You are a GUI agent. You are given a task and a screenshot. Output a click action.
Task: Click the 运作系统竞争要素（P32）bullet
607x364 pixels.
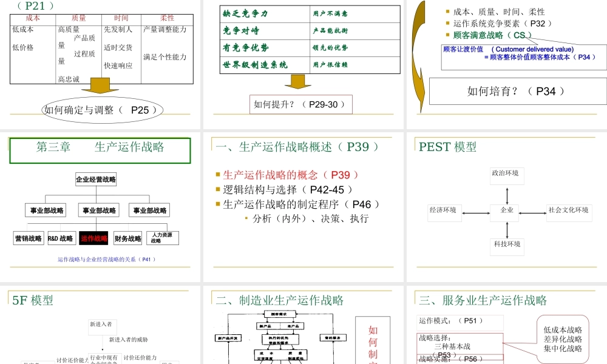click(502, 24)
